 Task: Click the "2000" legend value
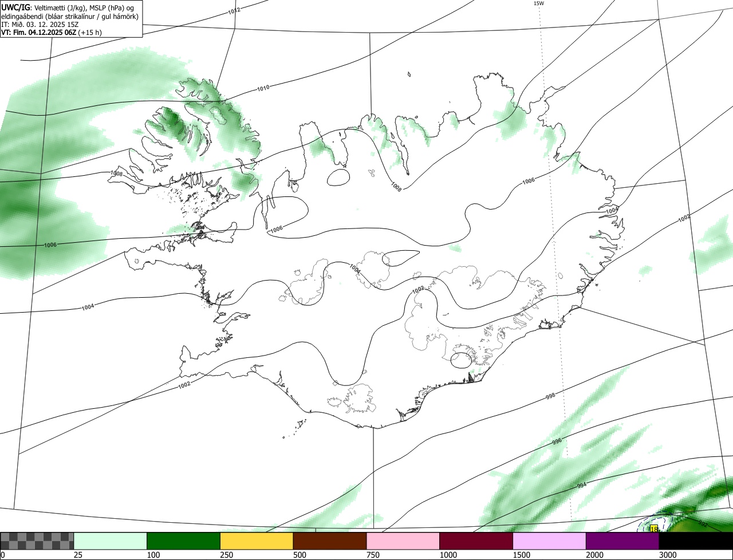[595, 555]
